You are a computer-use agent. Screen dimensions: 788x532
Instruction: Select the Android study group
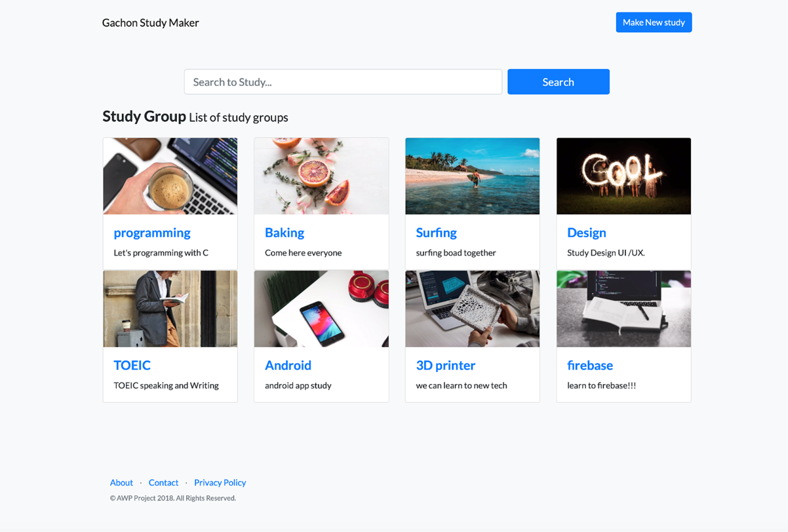click(288, 365)
